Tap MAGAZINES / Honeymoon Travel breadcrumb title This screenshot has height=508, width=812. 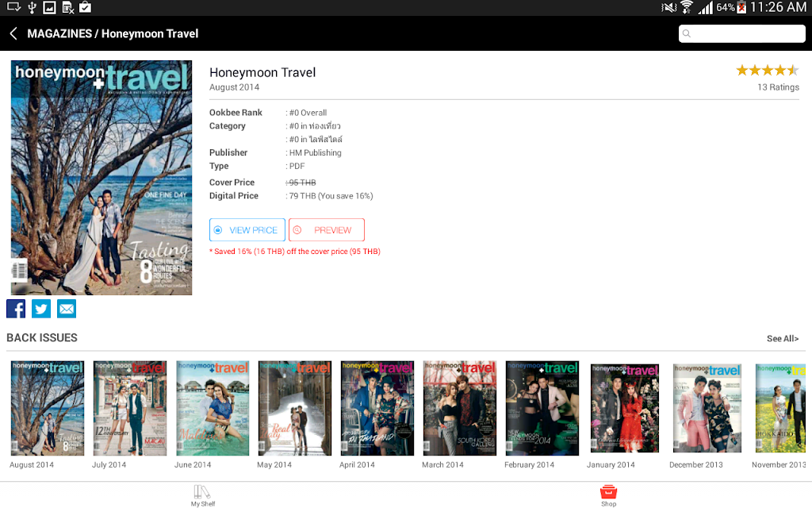click(x=113, y=33)
